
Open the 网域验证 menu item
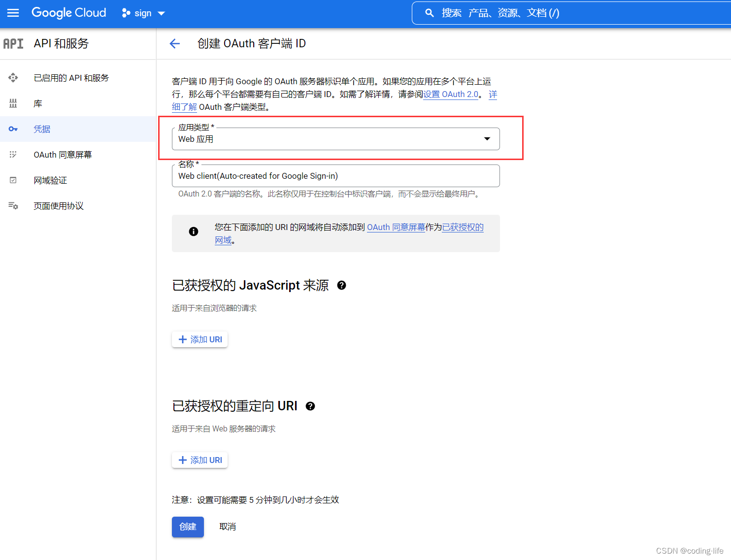pos(78,180)
